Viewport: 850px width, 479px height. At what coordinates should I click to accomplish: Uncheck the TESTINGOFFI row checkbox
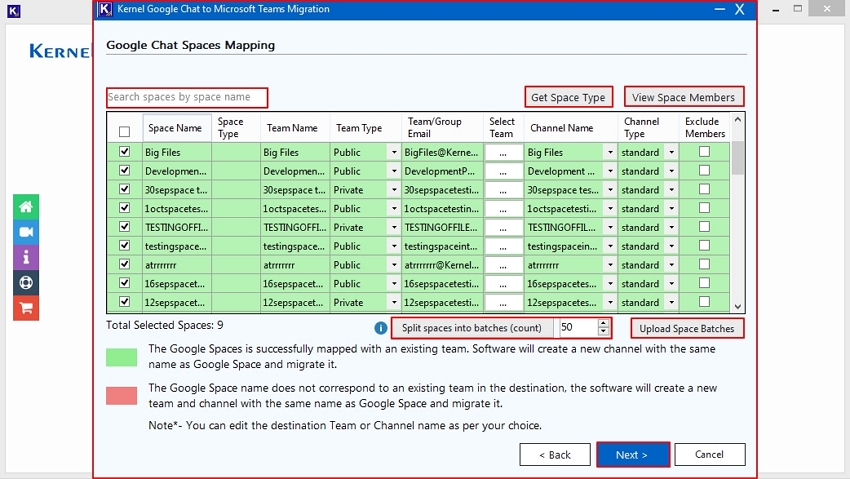125,226
